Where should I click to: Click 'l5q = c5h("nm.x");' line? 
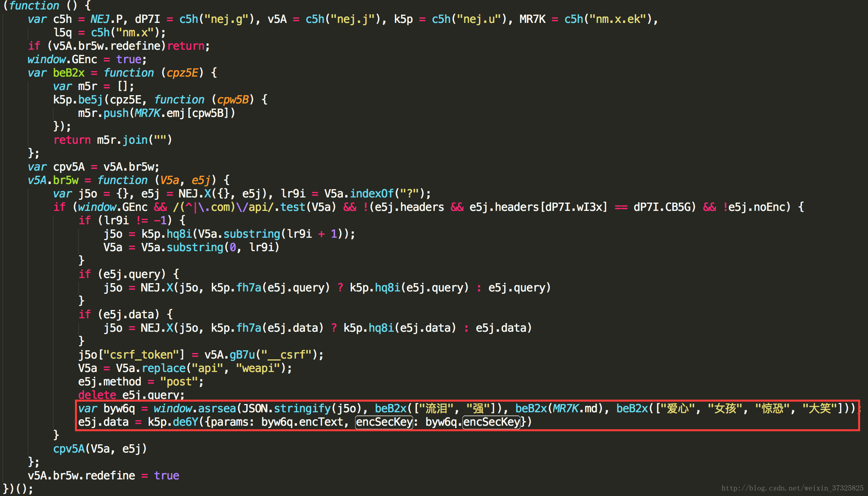click(109, 33)
